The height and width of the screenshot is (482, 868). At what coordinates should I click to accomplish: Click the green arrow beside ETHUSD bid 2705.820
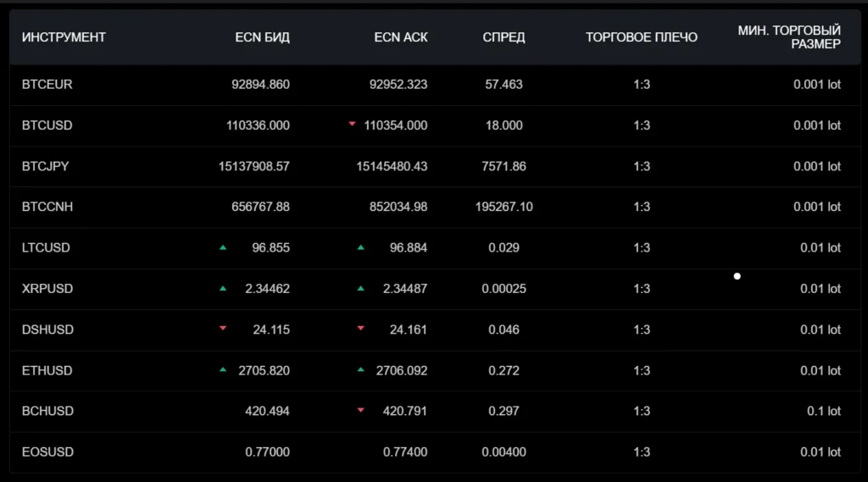coord(223,369)
